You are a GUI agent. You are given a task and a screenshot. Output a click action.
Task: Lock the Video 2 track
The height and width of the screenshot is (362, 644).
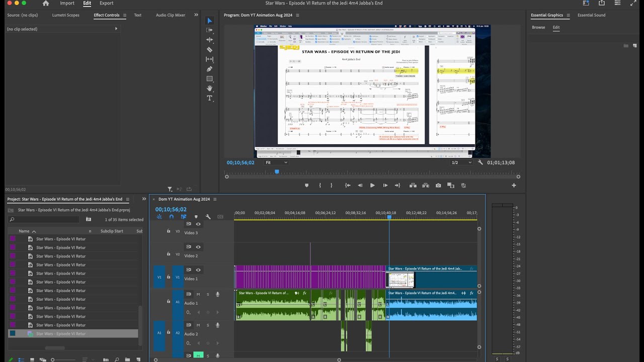click(169, 254)
